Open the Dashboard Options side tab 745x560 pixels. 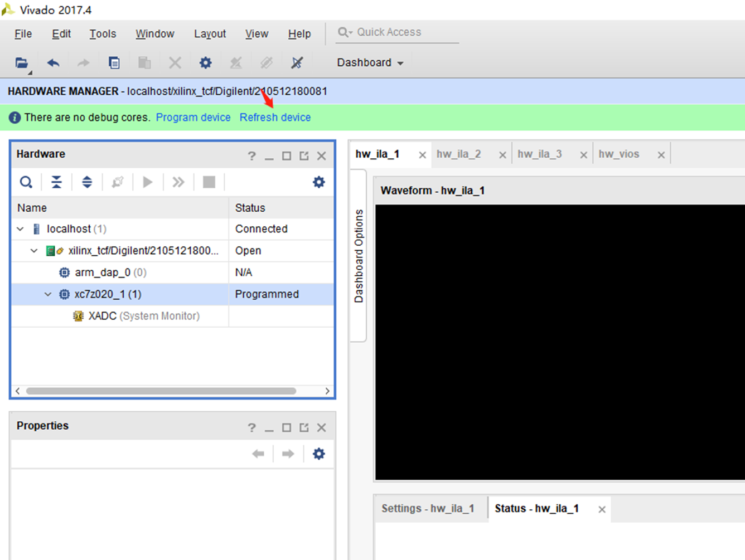point(359,256)
